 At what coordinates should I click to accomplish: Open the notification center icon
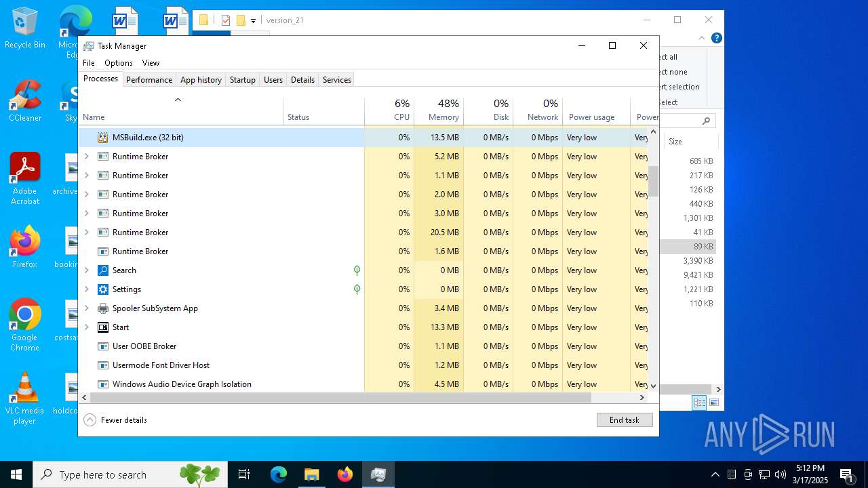(846, 474)
